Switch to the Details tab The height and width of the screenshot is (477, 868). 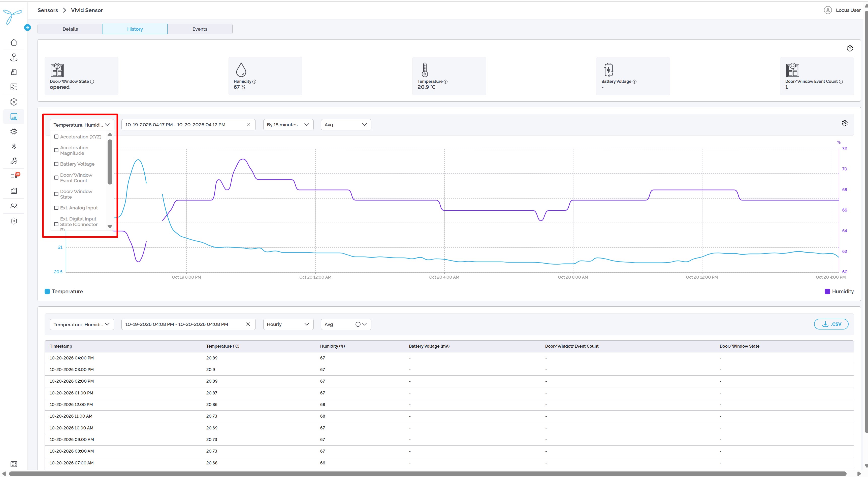[x=70, y=29]
